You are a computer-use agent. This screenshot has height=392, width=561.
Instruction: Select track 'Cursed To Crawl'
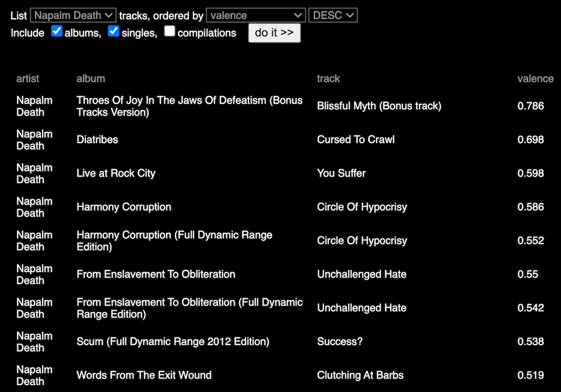[x=356, y=140]
